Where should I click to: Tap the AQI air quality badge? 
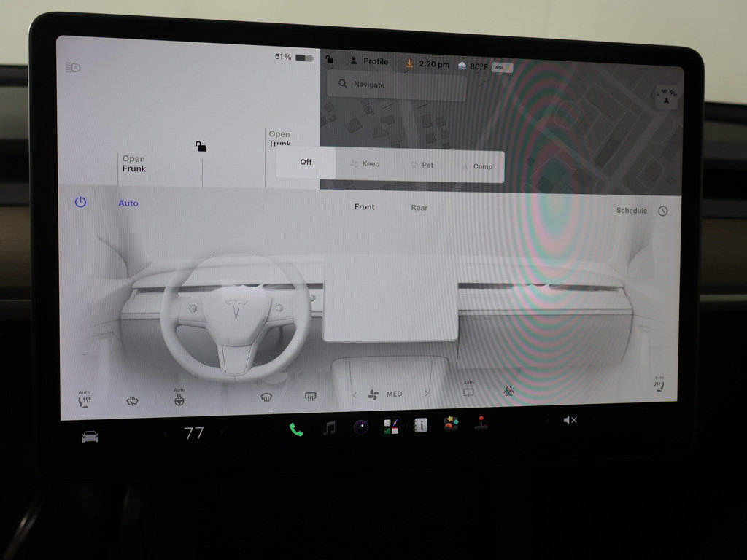[502, 68]
